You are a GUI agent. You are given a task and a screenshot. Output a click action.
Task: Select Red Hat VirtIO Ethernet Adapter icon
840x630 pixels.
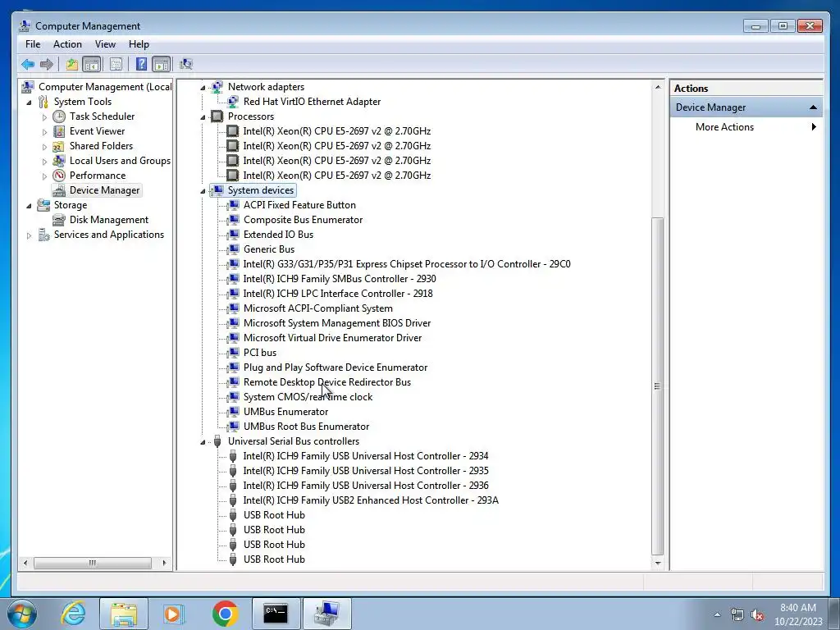232,101
